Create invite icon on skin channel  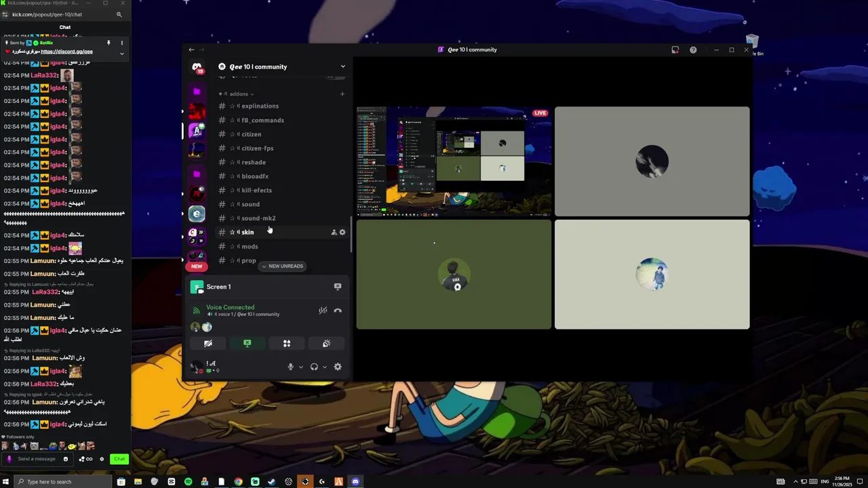pos(334,232)
